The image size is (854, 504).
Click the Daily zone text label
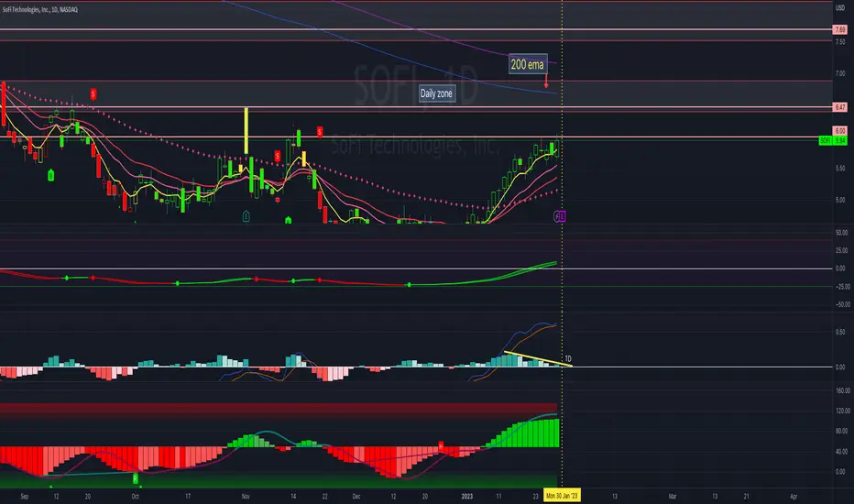[x=436, y=93]
